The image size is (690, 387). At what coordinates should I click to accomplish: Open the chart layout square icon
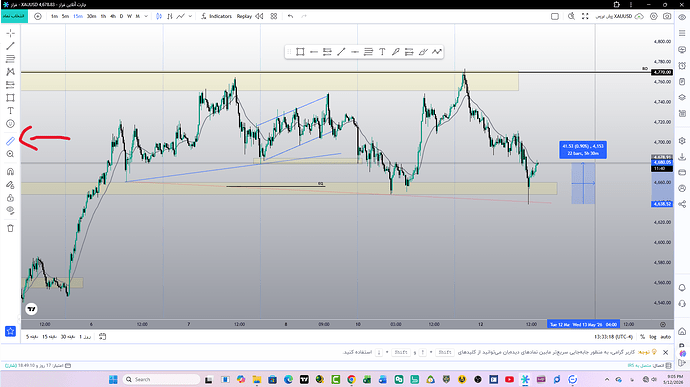tap(555, 16)
